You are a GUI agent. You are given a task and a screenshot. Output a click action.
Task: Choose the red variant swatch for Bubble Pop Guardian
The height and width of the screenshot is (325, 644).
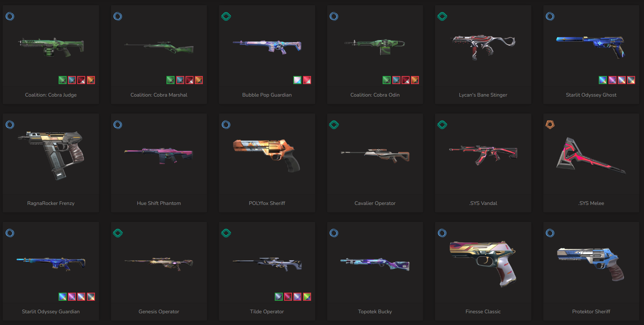(x=307, y=80)
